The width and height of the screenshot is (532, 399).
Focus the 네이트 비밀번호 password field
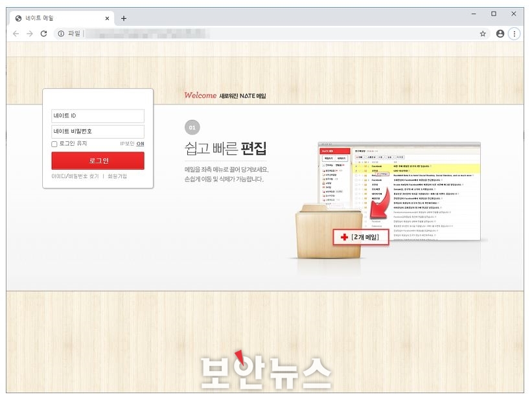pos(98,131)
